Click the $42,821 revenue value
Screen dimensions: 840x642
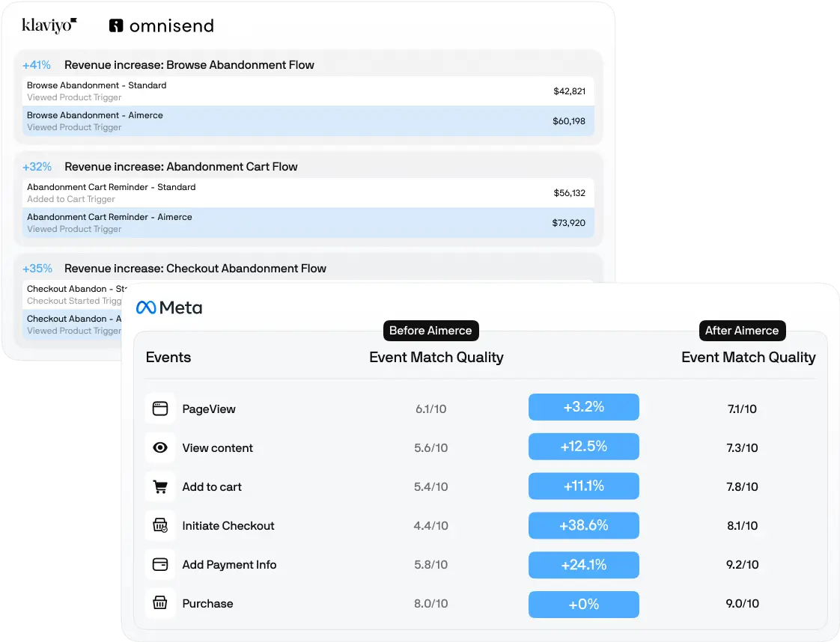point(569,91)
